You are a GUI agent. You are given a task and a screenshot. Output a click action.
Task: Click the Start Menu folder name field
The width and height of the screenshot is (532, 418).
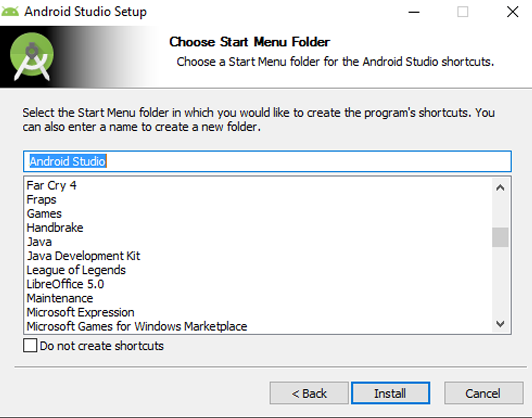pos(267,161)
